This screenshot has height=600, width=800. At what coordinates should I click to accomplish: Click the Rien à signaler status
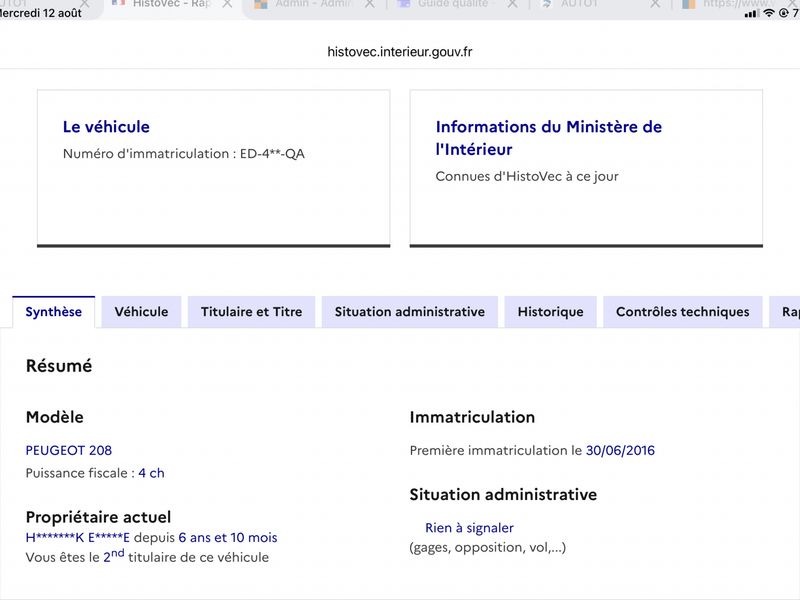pyautogui.click(x=469, y=528)
